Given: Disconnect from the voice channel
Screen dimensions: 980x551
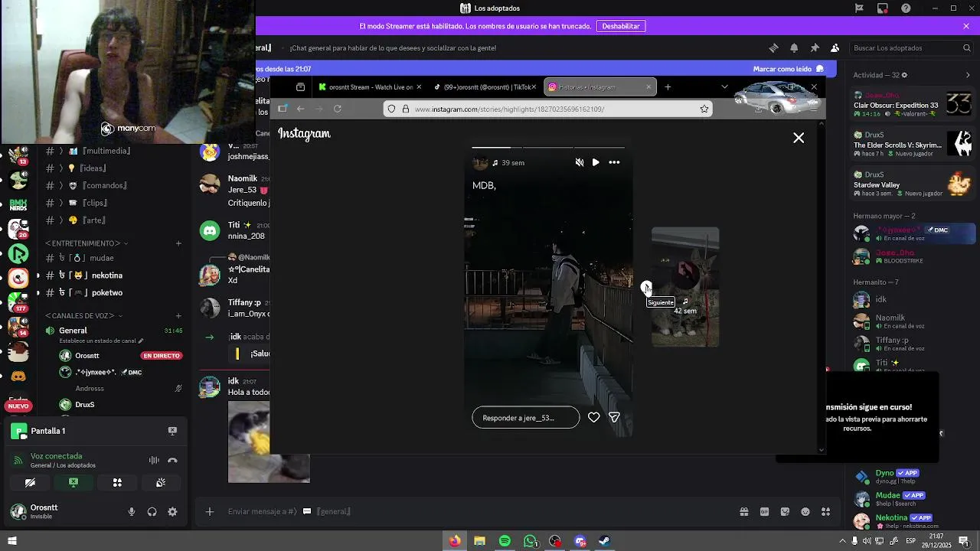Looking at the screenshot, I should 172,460.
